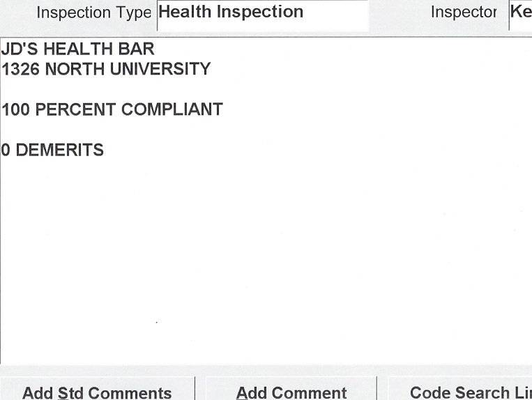The height and width of the screenshot is (400, 532).
Task: Open the Code Search button
Action: coord(460,392)
